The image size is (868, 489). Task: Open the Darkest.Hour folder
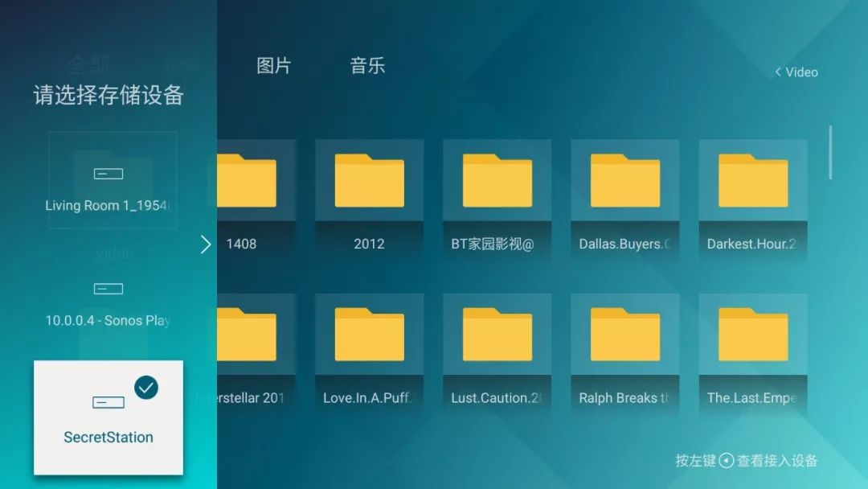[752, 194]
